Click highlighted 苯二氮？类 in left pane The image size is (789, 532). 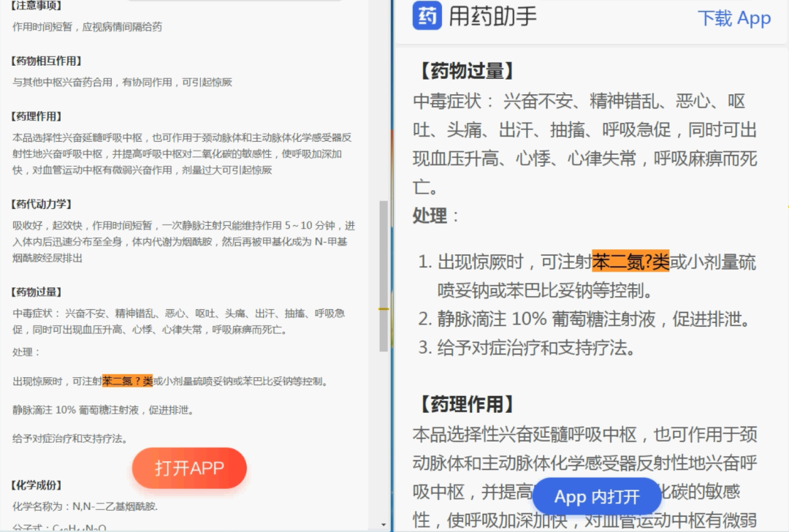127,381
